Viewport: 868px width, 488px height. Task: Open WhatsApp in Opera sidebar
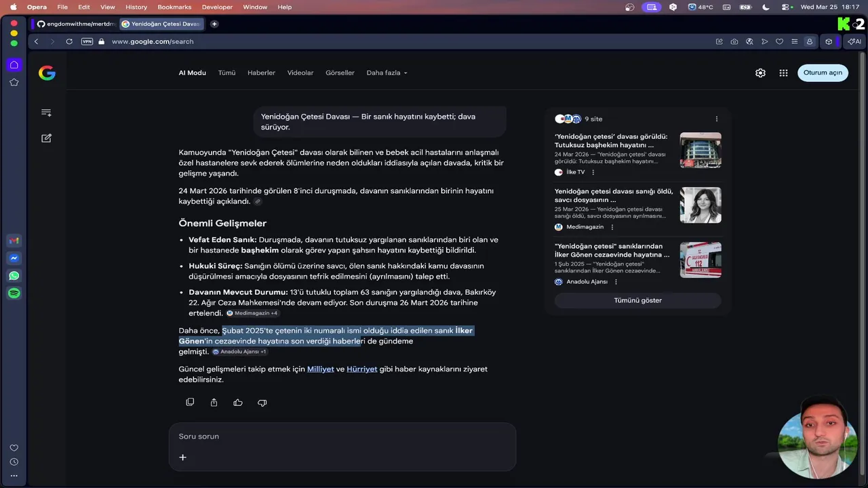tap(14, 276)
